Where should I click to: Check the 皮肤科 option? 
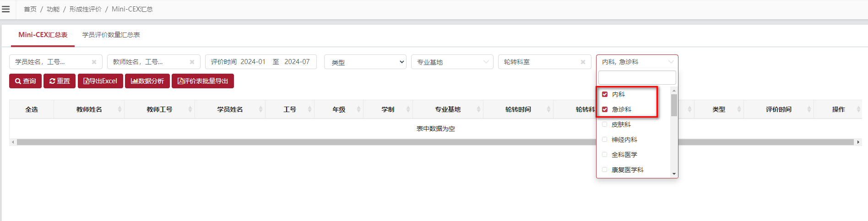pyautogui.click(x=605, y=124)
